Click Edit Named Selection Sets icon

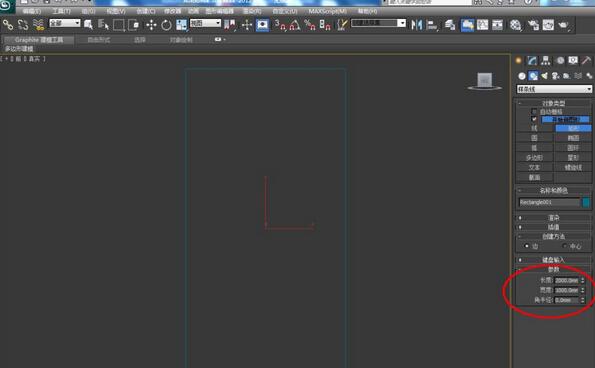tap(342, 25)
